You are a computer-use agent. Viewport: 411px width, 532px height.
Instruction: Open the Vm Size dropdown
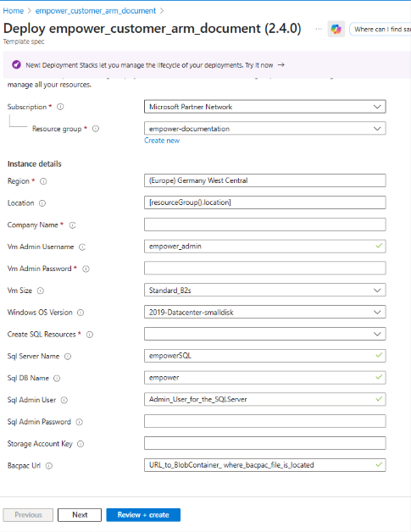click(264, 290)
